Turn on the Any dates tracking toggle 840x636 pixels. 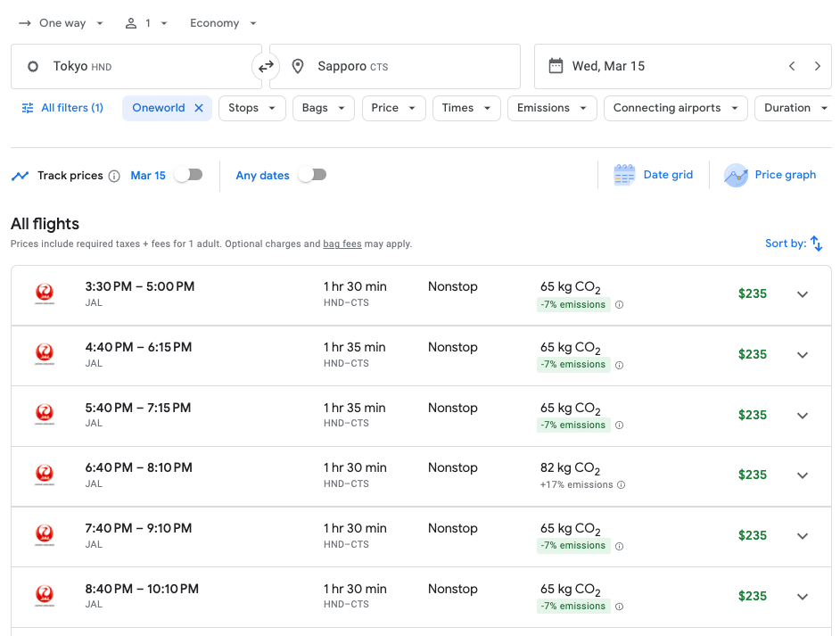click(x=311, y=175)
